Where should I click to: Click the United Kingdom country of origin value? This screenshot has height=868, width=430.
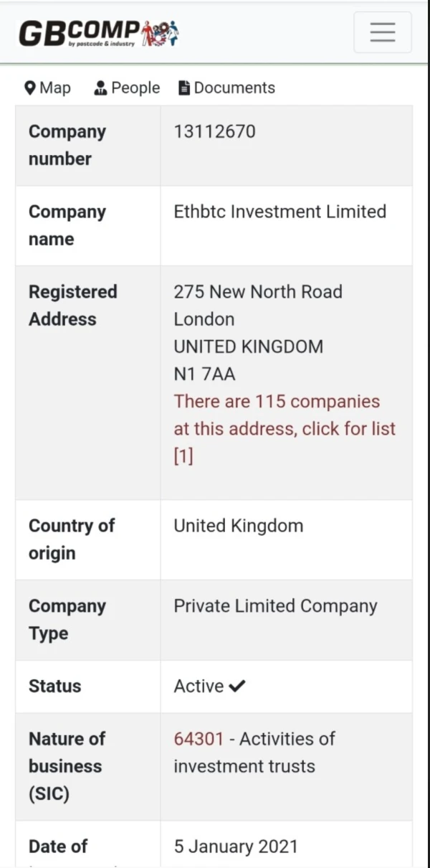(238, 526)
